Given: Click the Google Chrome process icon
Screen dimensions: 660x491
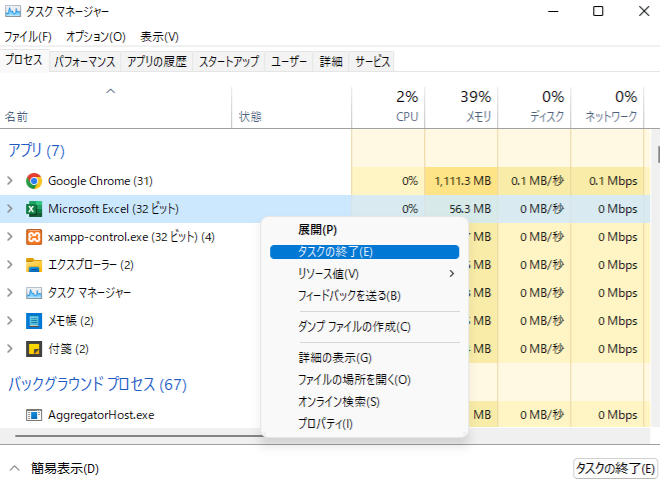Looking at the screenshot, I should click(33, 181).
